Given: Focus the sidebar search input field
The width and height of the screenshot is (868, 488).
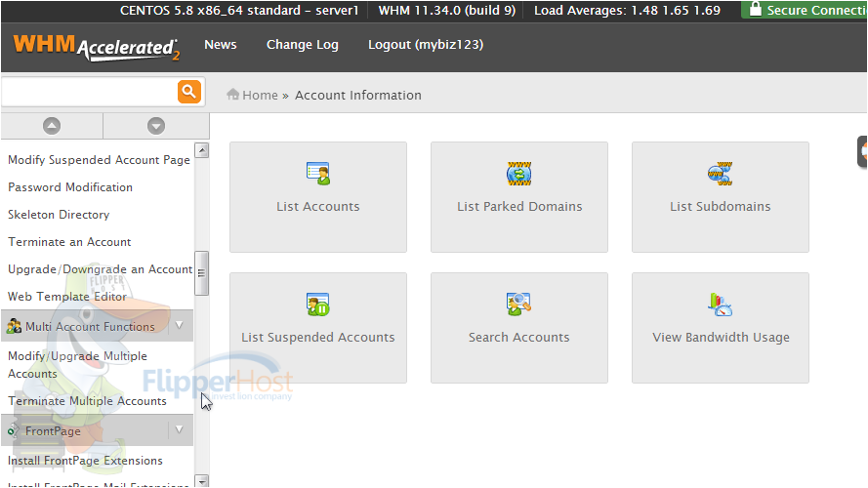Looking at the screenshot, I should click(89, 92).
